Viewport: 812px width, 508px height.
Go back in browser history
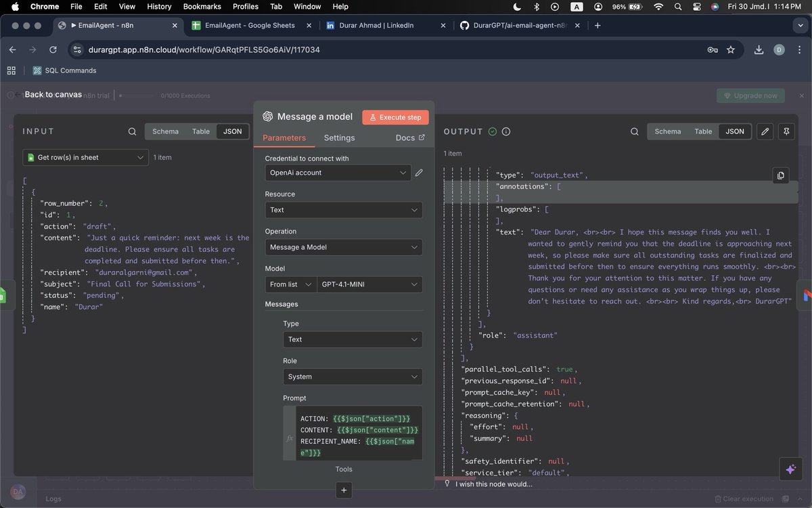point(12,49)
